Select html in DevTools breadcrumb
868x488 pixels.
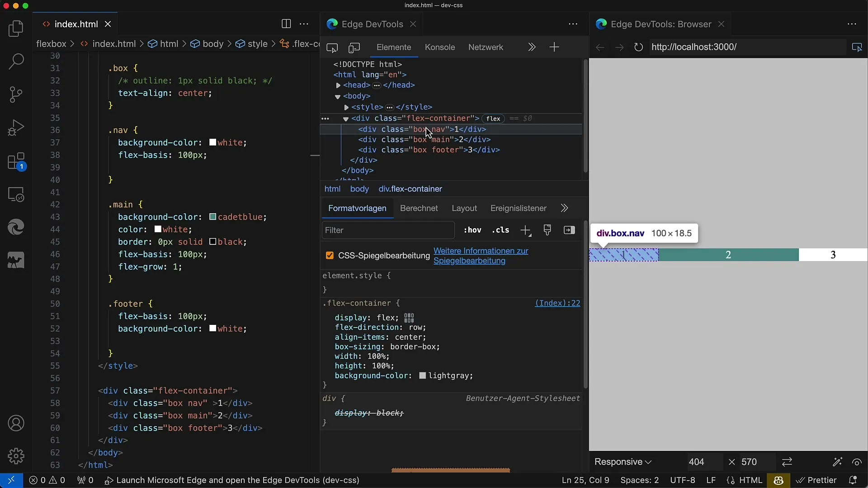pyautogui.click(x=332, y=189)
